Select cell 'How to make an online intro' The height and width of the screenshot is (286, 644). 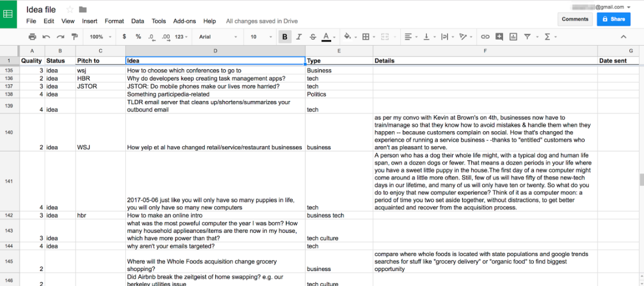coord(215,215)
